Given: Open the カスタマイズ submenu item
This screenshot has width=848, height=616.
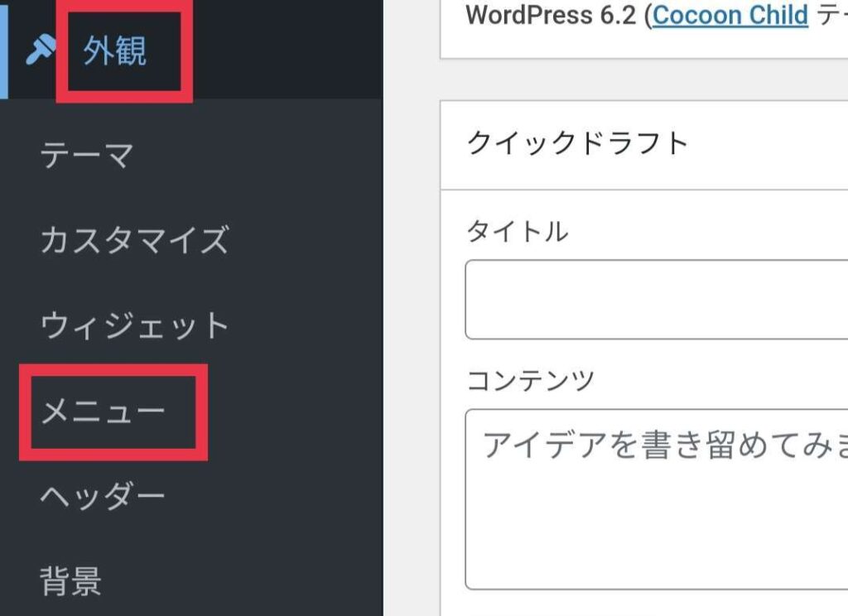Looking at the screenshot, I should pos(135,239).
